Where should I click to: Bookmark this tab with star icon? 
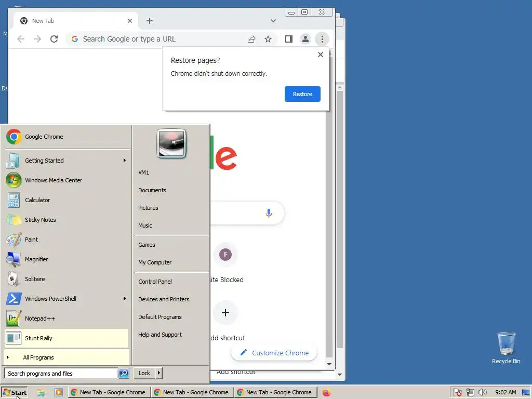click(x=268, y=39)
